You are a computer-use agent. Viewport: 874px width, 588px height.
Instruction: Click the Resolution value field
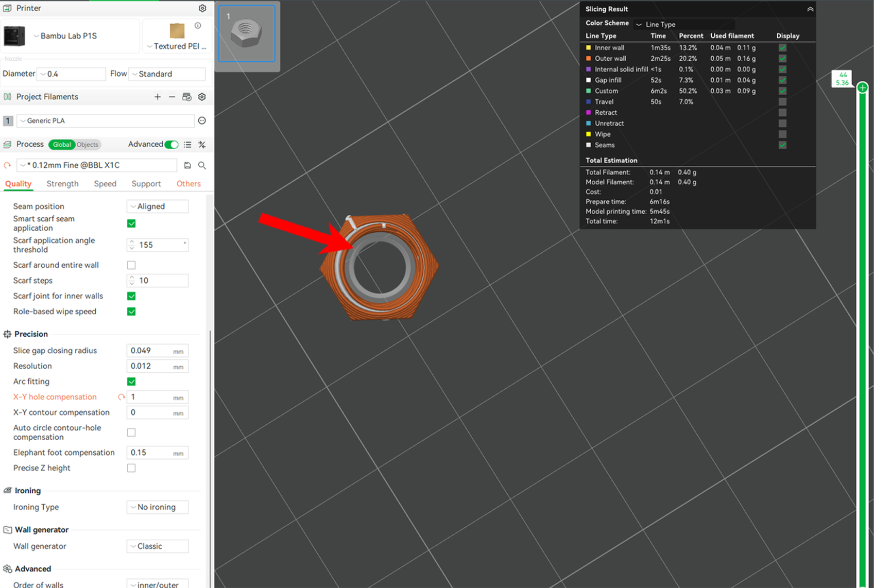[157, 366]
